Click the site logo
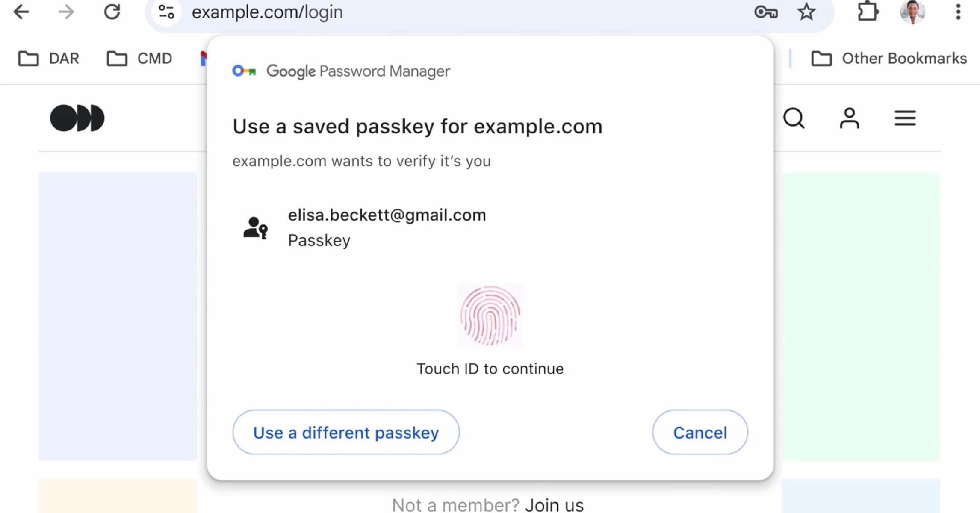The image size is (980, 513). 77,118
